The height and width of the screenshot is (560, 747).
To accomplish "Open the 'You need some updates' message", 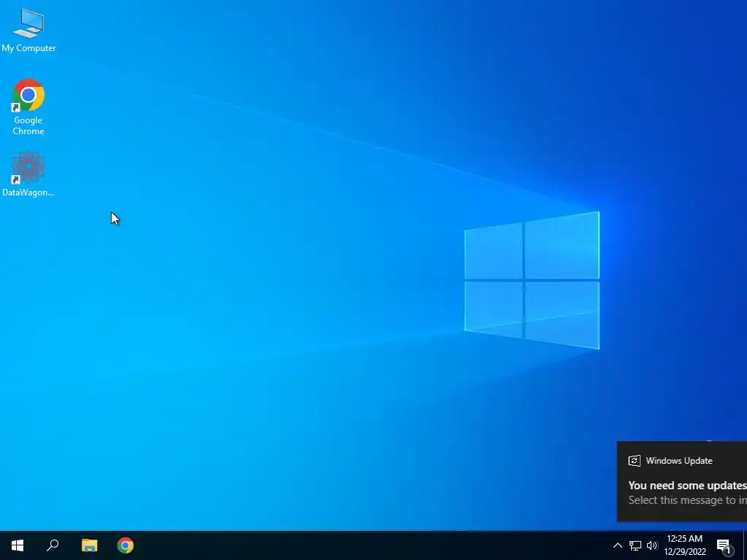I will tap(687, 485).
